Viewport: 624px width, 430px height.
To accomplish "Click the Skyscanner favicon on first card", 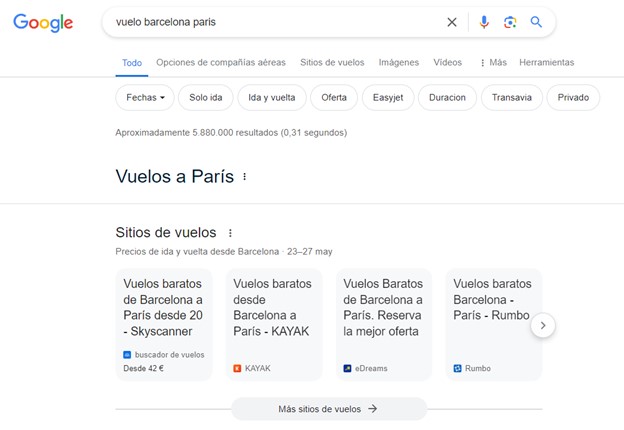I will (x=127, y=354).
